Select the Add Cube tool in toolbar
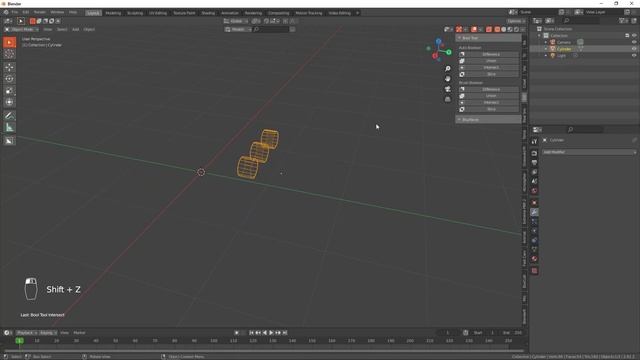 9,141
